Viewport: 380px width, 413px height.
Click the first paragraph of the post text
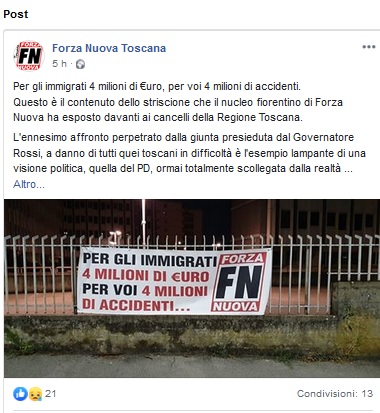coord(178,102)
